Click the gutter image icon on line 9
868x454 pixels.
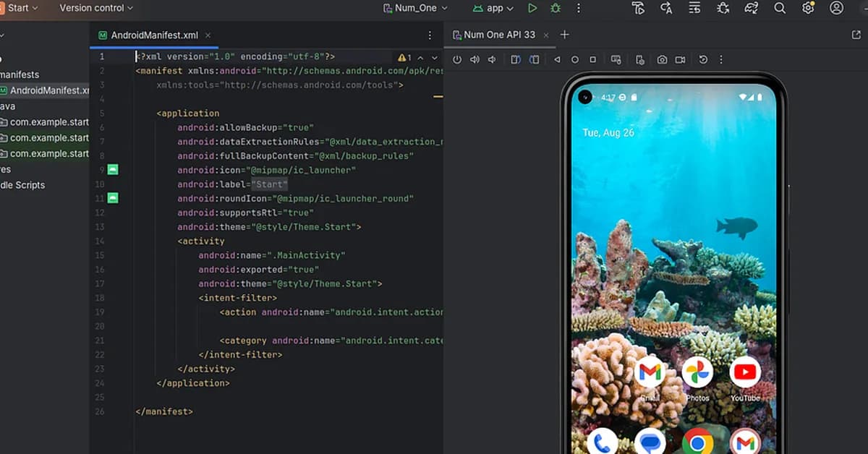pos(113,169)
